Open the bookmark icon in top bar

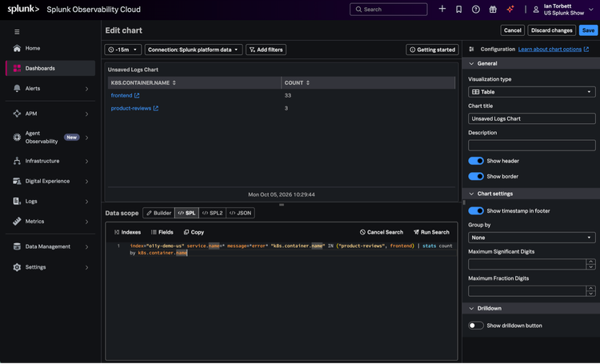click(x=459, y=9)
